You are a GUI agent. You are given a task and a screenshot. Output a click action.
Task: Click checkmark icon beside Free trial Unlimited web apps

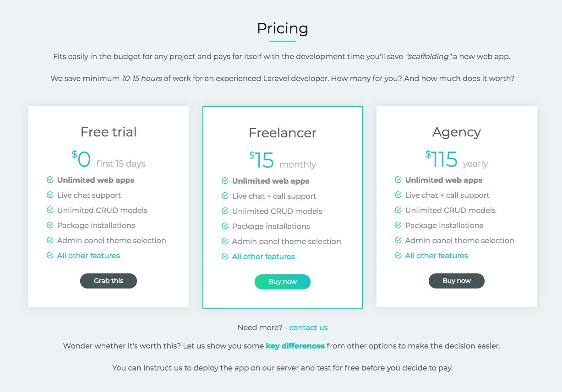(x=50, y=180)
